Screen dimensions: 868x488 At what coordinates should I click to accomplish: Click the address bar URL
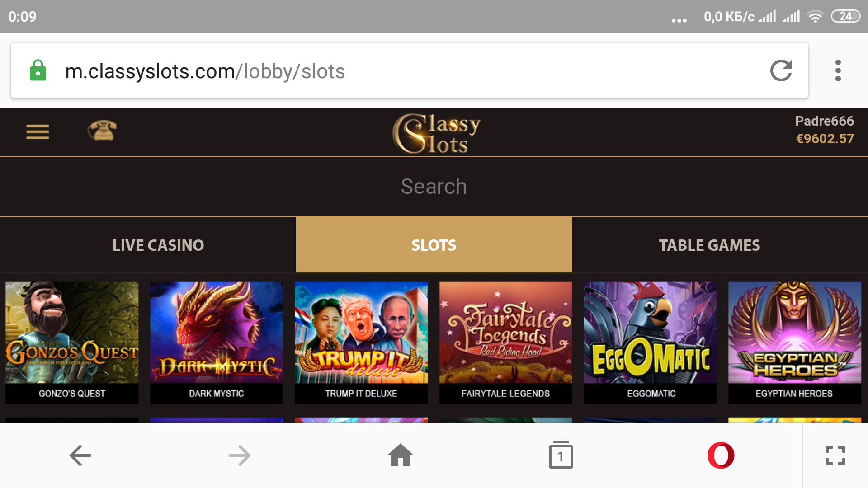click(x=205, y=71)
